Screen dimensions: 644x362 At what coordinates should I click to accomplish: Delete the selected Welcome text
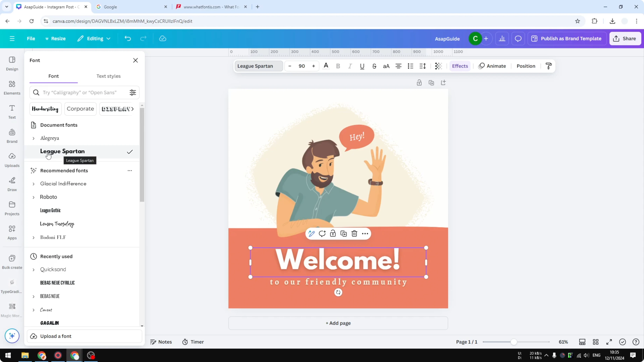pos(354,234)
